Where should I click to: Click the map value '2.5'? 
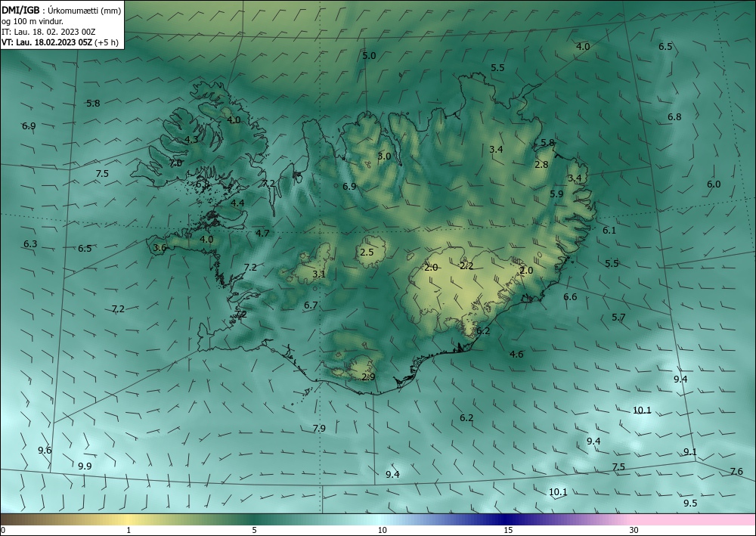367,252
